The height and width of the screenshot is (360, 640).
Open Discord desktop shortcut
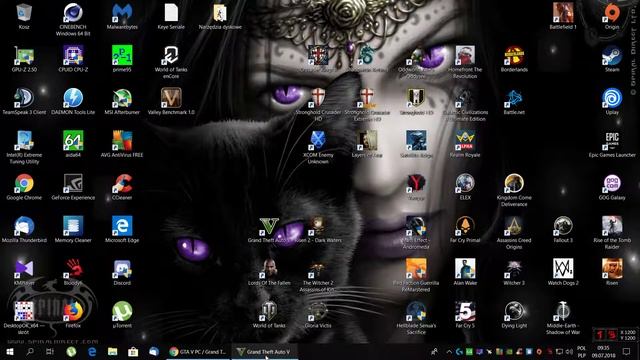click(122, 272)
